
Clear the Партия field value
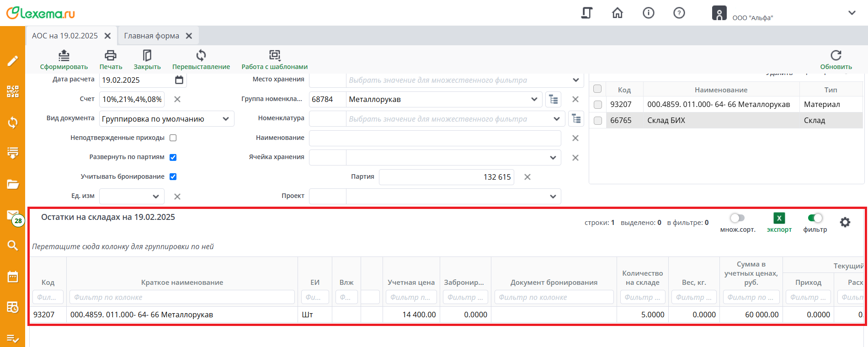pos(527,177)
